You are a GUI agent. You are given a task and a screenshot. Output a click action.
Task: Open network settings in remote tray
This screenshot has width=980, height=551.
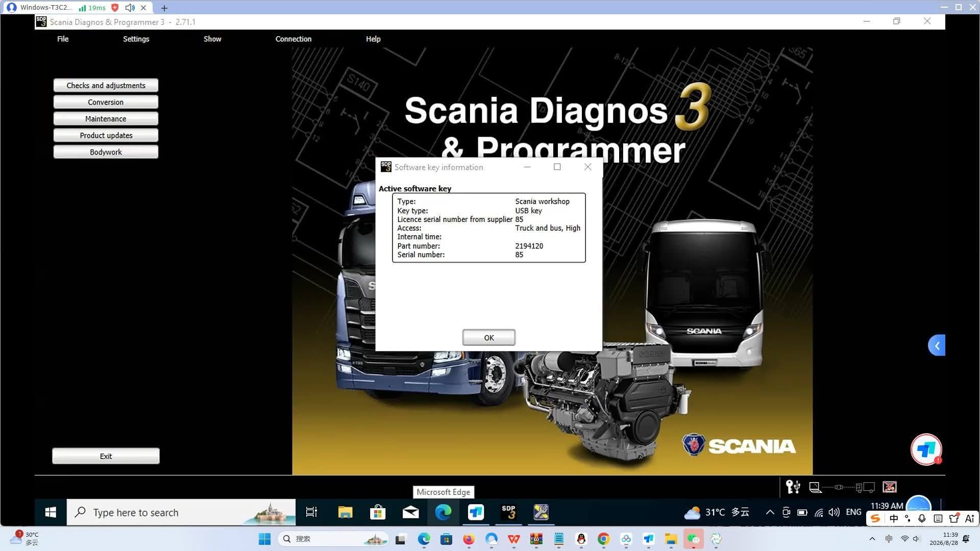pos(819,512)
